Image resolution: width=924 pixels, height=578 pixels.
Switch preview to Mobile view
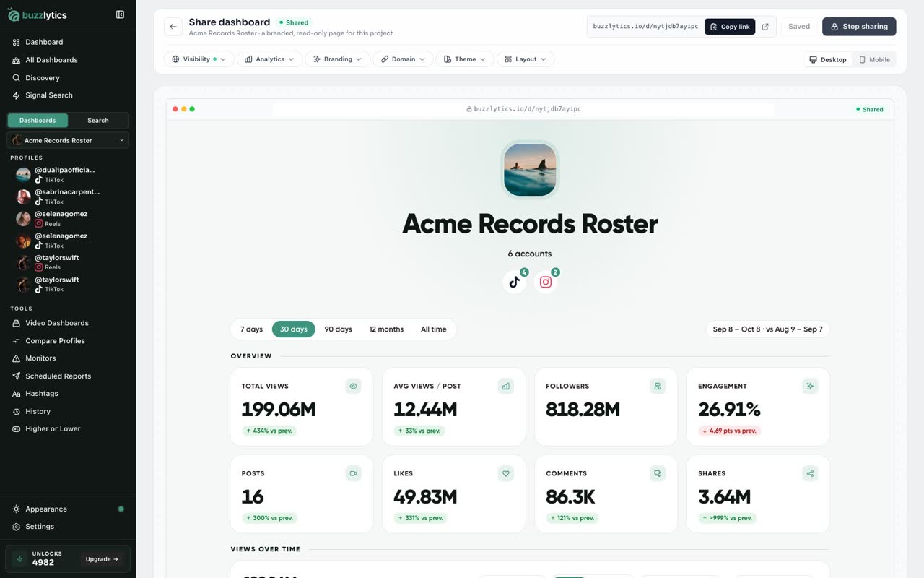874,59
